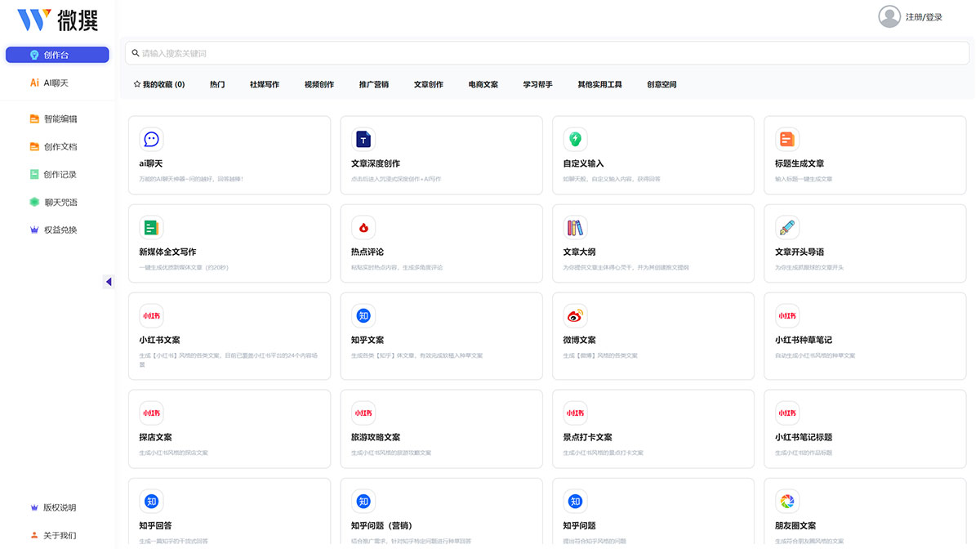Viewport: 980px width, 549px height.
Task: Click the 知乎文案 Zhihu icon
Action: pos(363,316)
